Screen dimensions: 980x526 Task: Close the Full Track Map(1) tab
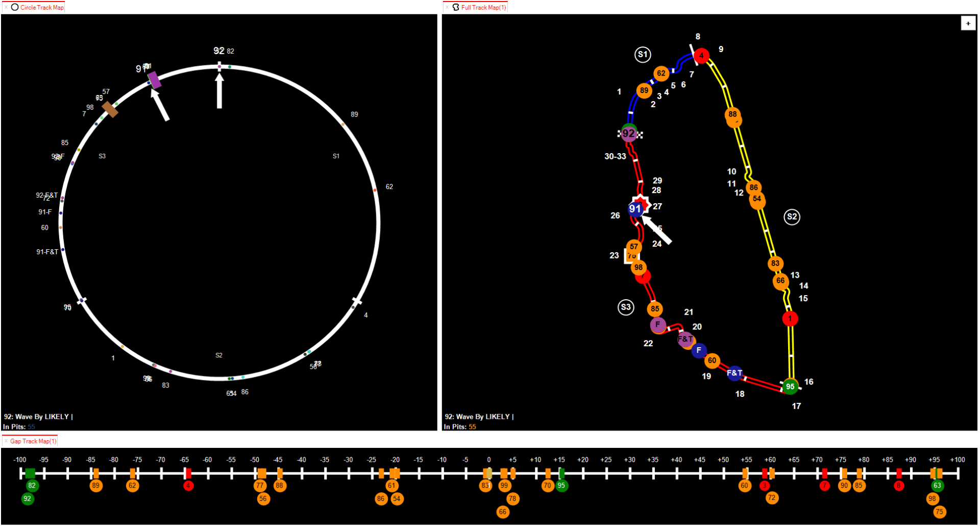pos(448,7)
